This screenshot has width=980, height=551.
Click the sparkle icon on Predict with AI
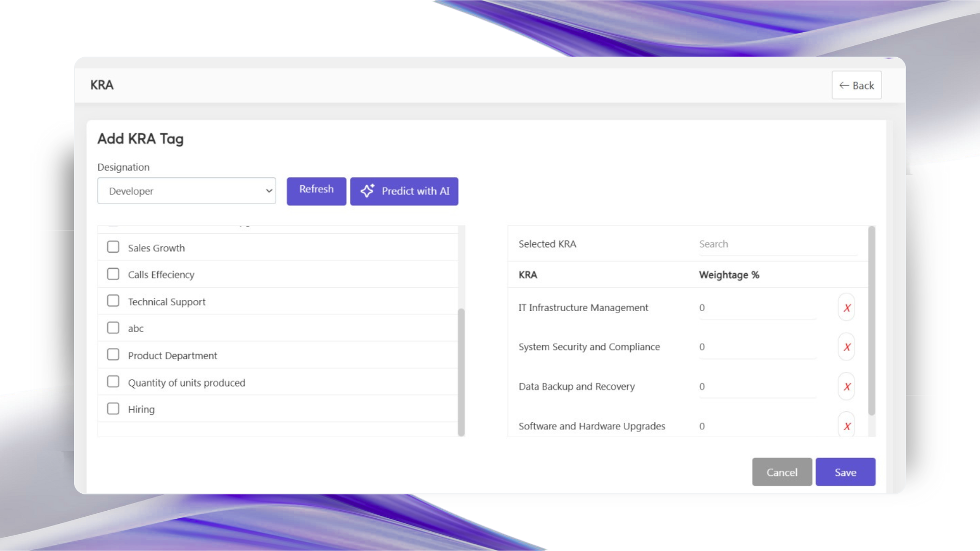click(367, 191)
